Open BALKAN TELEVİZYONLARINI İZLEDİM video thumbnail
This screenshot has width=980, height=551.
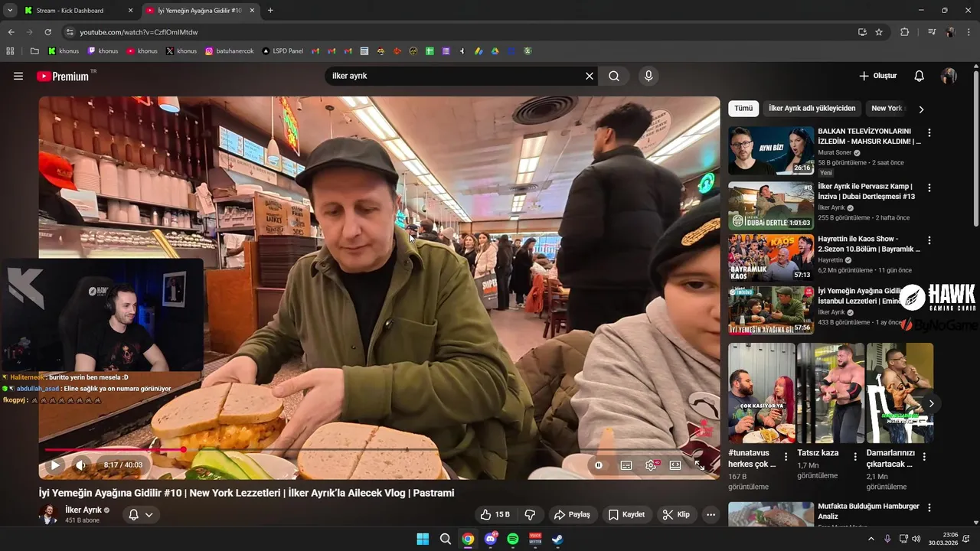[771, 151]
